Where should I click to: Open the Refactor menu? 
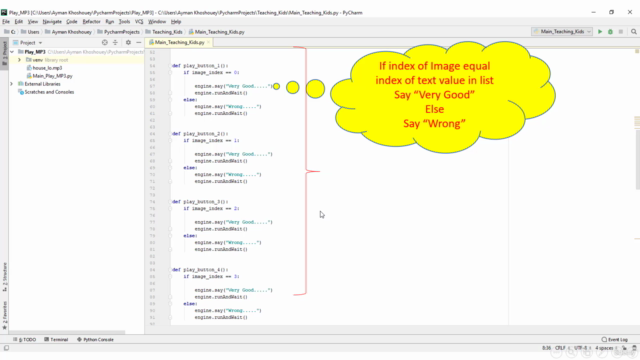[91, 22]
